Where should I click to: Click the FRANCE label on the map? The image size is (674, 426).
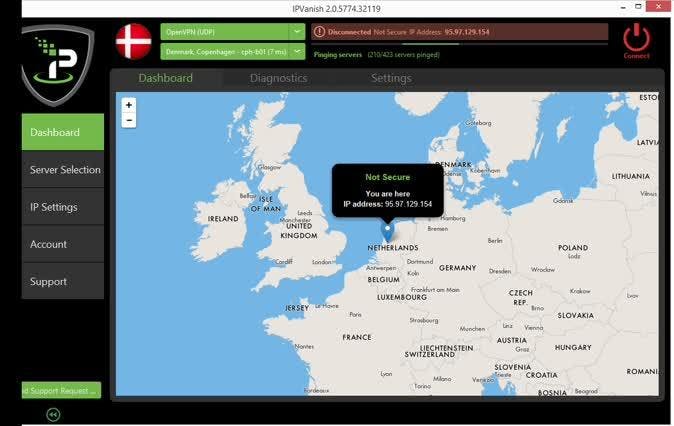(357, 337)
